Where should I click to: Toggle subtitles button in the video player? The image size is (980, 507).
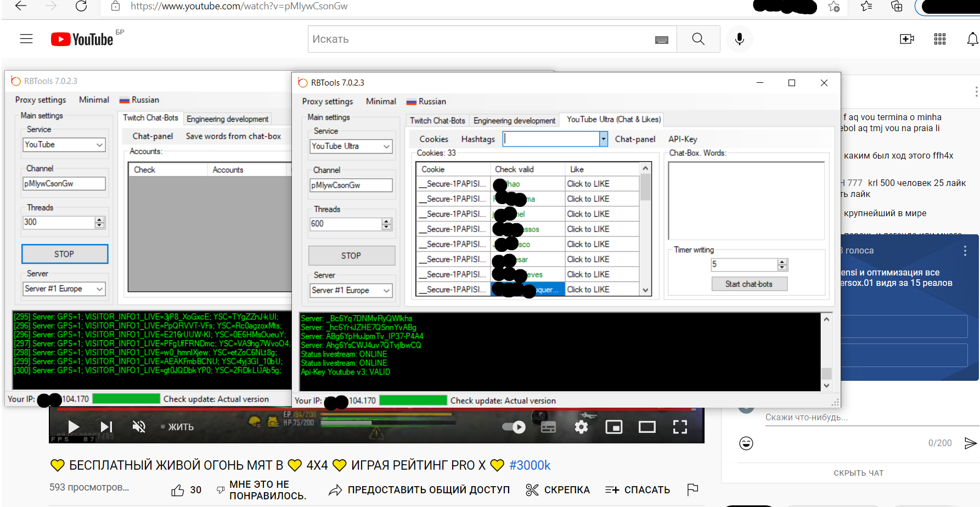(x=548, y=427)
